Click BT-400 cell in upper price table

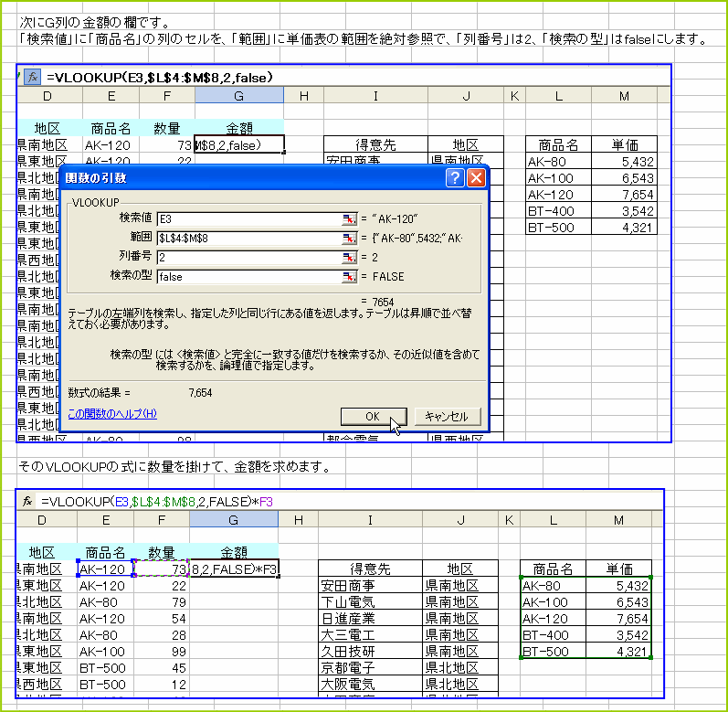pos(558,211)
